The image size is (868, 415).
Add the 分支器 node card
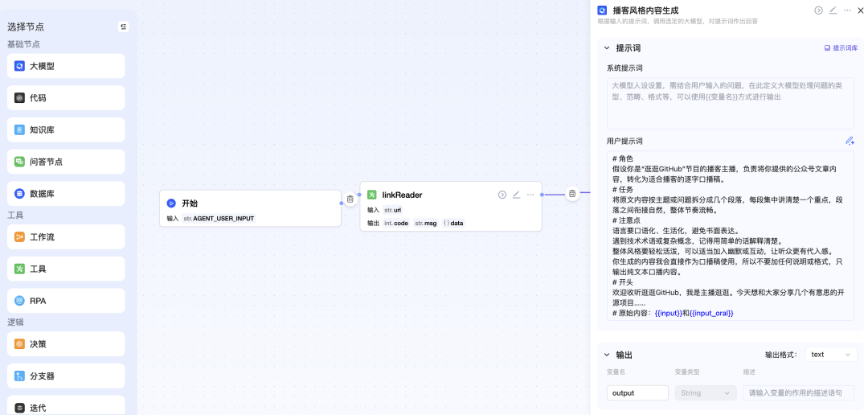click(66, 376)
